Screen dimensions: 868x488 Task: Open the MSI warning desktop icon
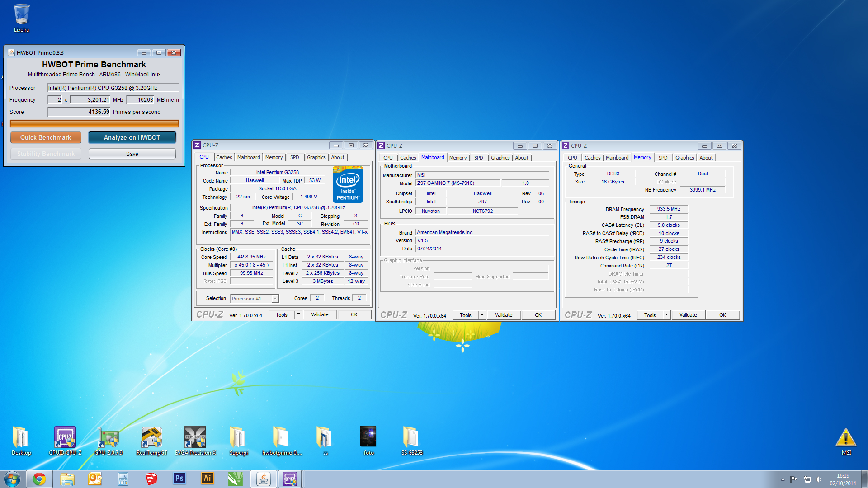click(x=846, y=441)
